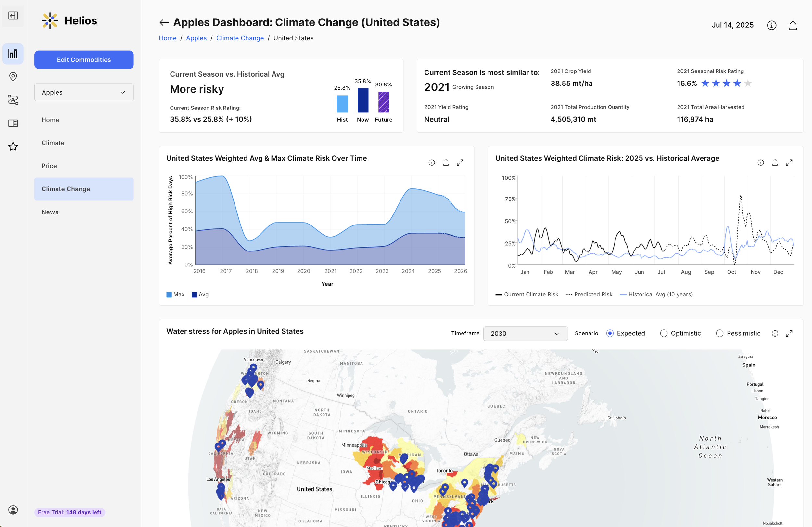
Task: Expand the Climate Risk Over Time chart
Action: (x=460, y=162)
